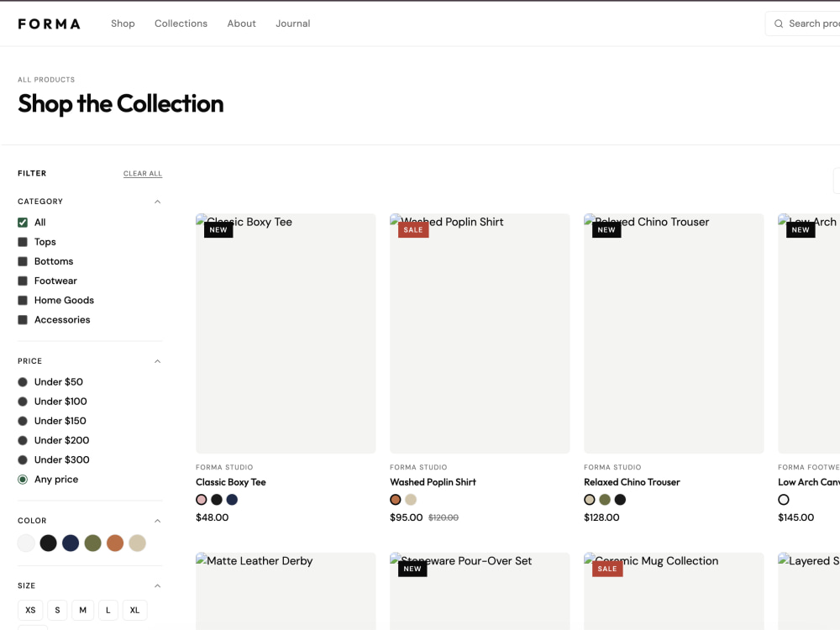Select size L
Viewport: 840px width, 630px height.
pos(108,610)
